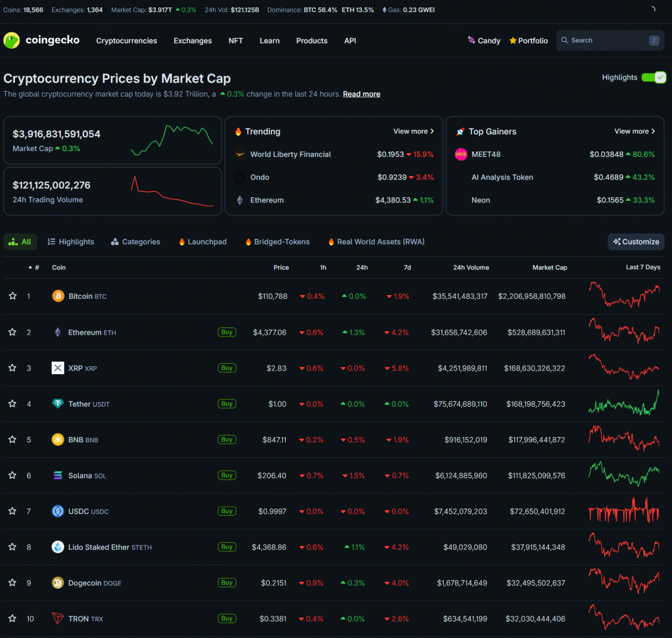The width and height of the screenshot is (672, 638).
Task: Follow the Read more link
Action: tap(361, 94)
